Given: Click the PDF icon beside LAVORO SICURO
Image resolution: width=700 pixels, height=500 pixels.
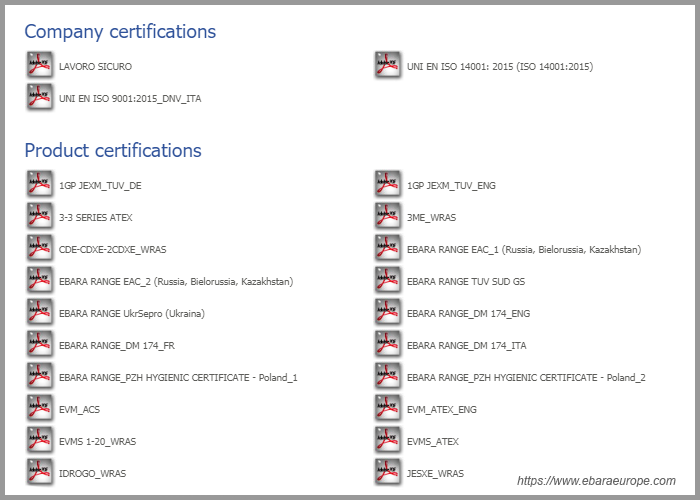Looking at the screenshot, I should [x=40, y=65].
